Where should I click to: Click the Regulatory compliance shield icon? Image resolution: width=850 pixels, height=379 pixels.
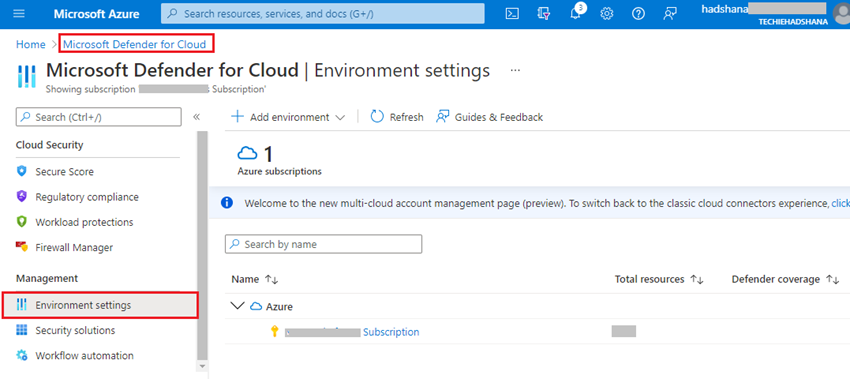pyautogui.click(x=22, y=197)
